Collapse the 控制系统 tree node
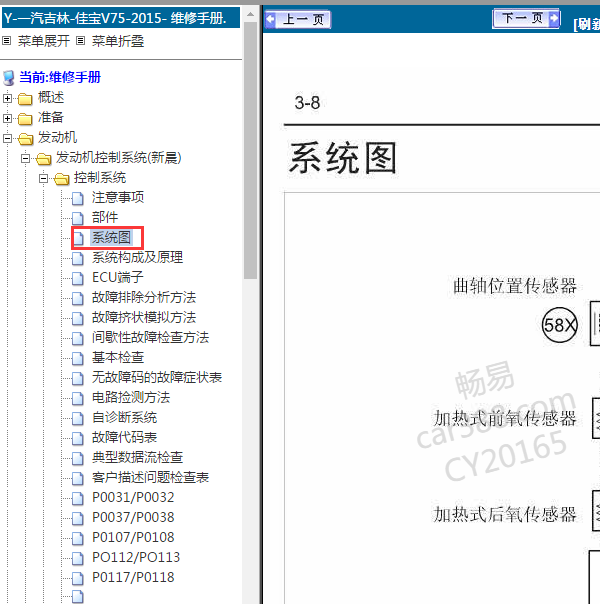 [44, 179]
